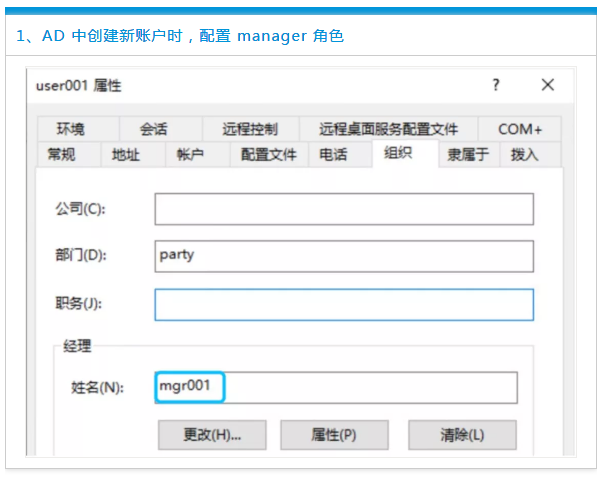Switch to the 常规 tab
Screen dimensions: 602x477
61,154
